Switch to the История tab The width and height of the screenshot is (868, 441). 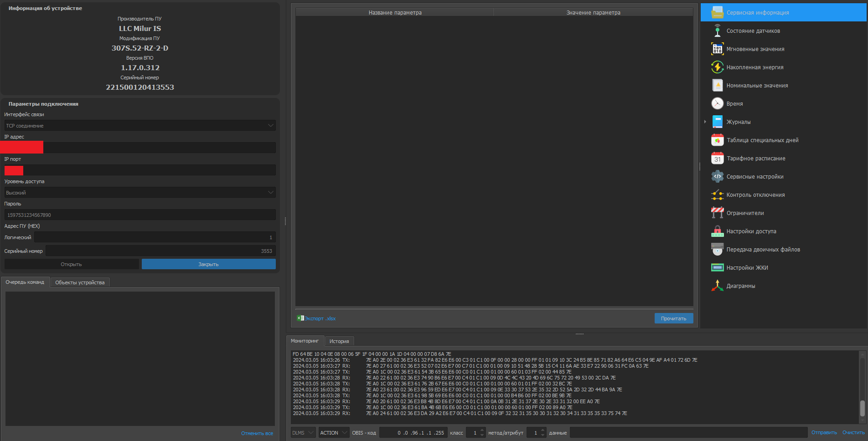[339, 341]
